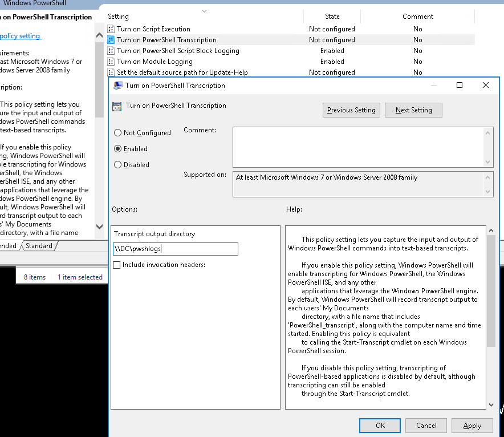Click the Script Block Logging policy icon

click(111, 51)
